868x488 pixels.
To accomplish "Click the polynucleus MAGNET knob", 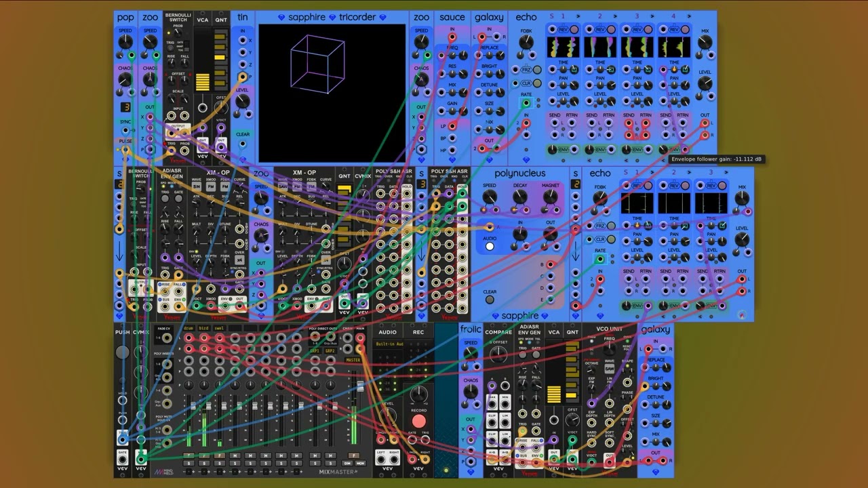I will (551, 197).
